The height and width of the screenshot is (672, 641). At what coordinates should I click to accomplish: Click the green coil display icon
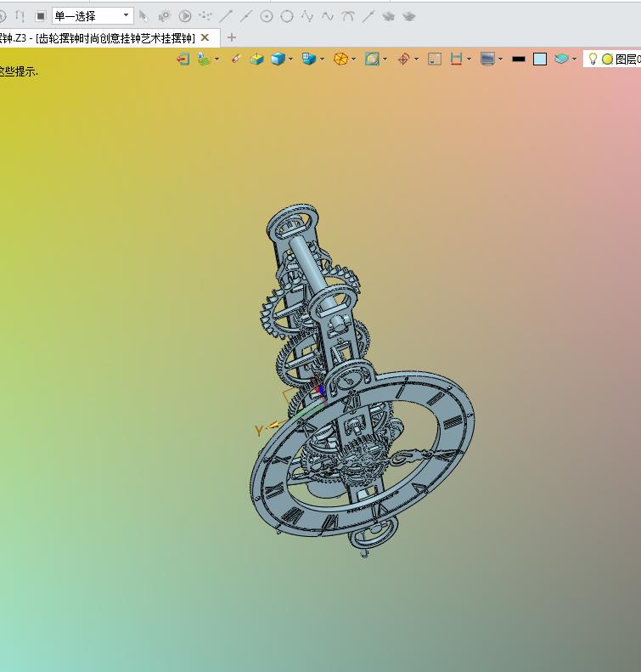click(x=204, y=59)
